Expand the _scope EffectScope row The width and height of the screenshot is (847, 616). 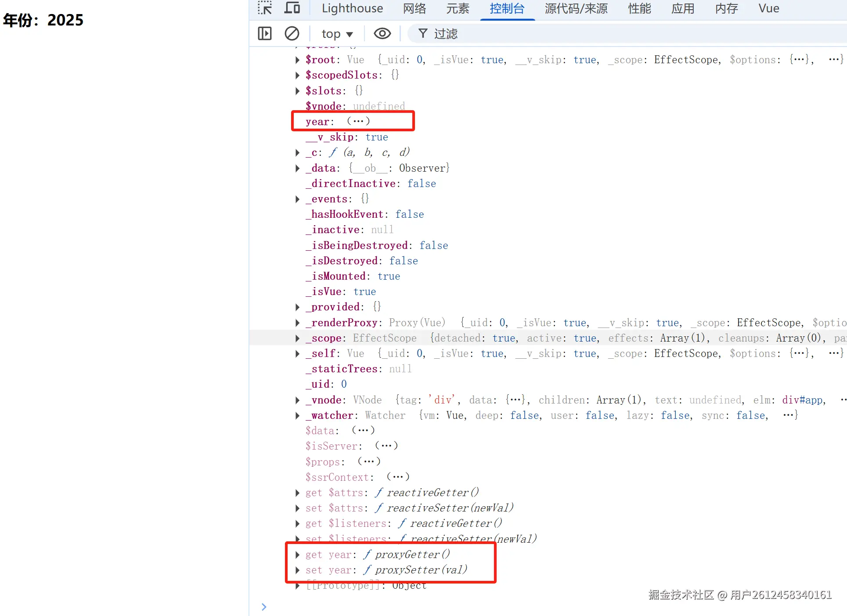[x=297, y=338]
